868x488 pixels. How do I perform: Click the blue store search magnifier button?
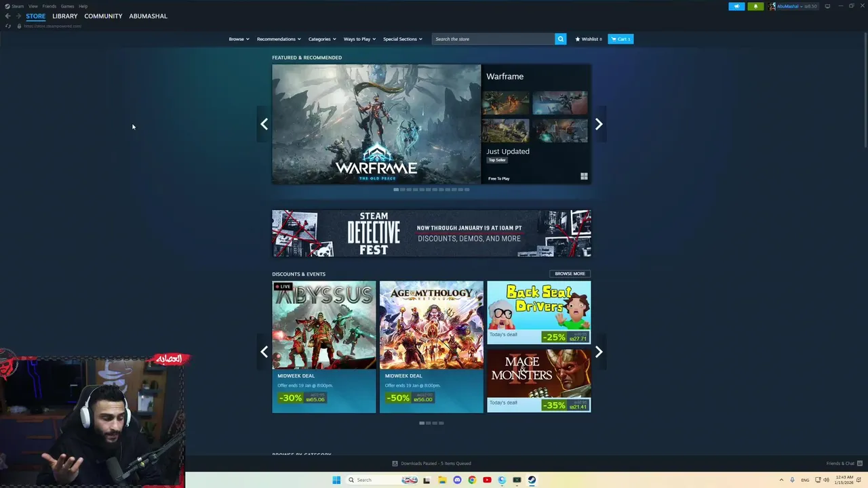click(560, 39)
